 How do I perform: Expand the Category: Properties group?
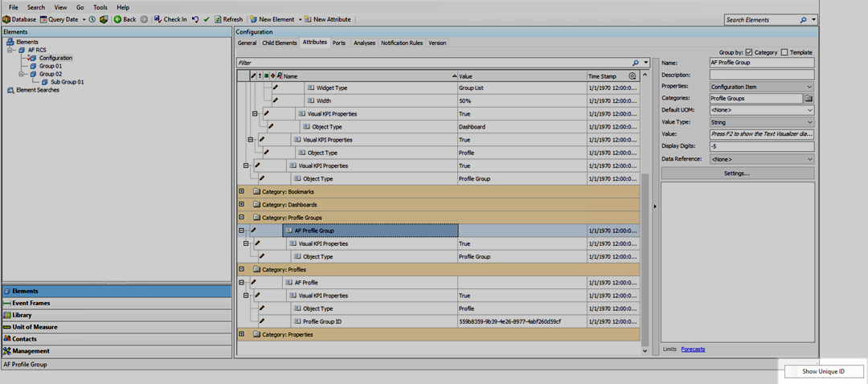[x=242, y=334]
